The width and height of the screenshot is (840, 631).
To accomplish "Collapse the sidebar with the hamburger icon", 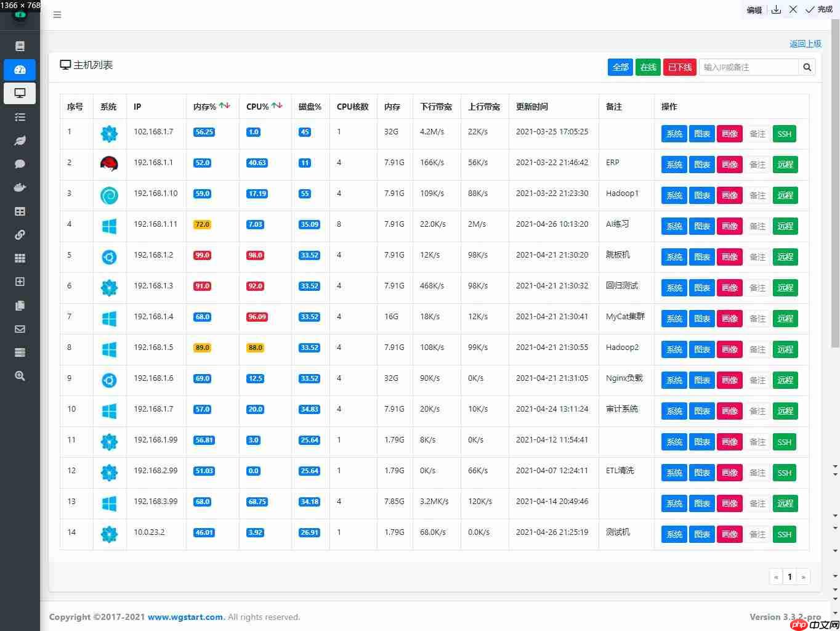I will click(x=57, y=14).
